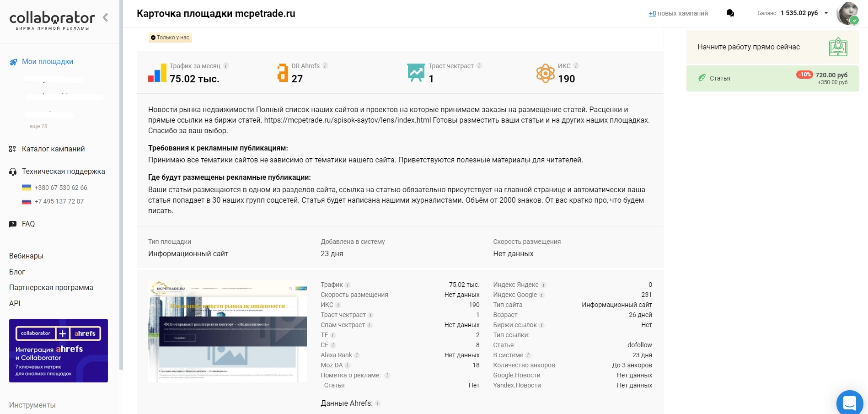Click the info icon next to Трафик за месяц
The image size is (868, 414).
pos(226,66)
